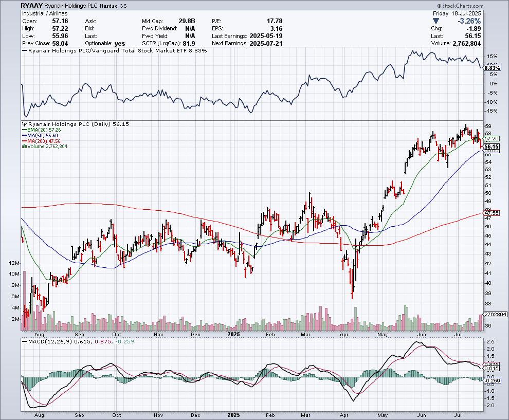The width and height of the screenshot is (509, 420).
Task: Click the 12M volume scale label
Action: (15, 263)
